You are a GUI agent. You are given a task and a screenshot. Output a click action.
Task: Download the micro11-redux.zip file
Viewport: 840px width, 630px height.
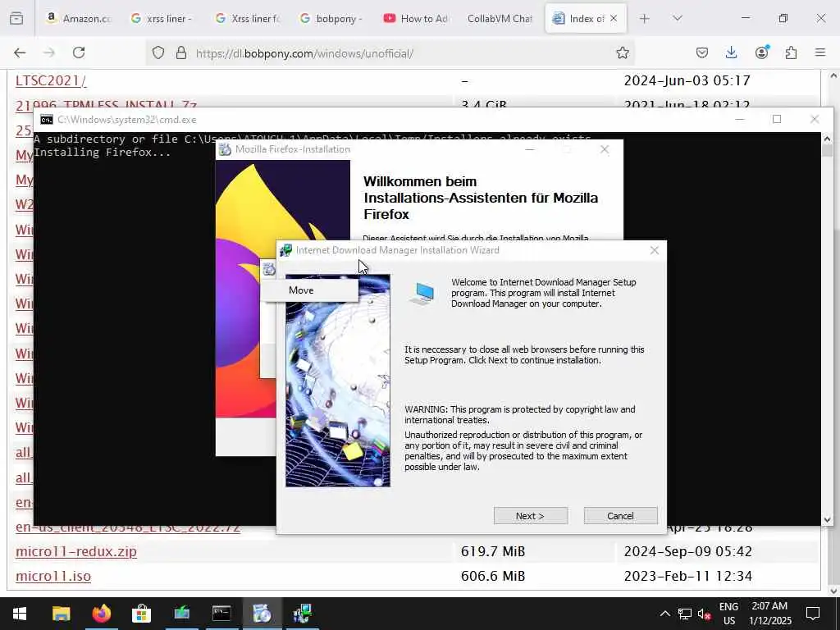[x=76, y=552]
